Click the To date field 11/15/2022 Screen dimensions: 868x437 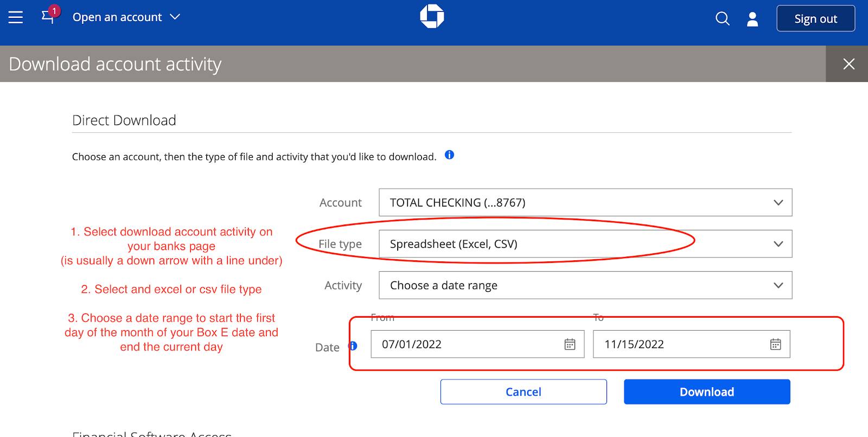(678, 344)
